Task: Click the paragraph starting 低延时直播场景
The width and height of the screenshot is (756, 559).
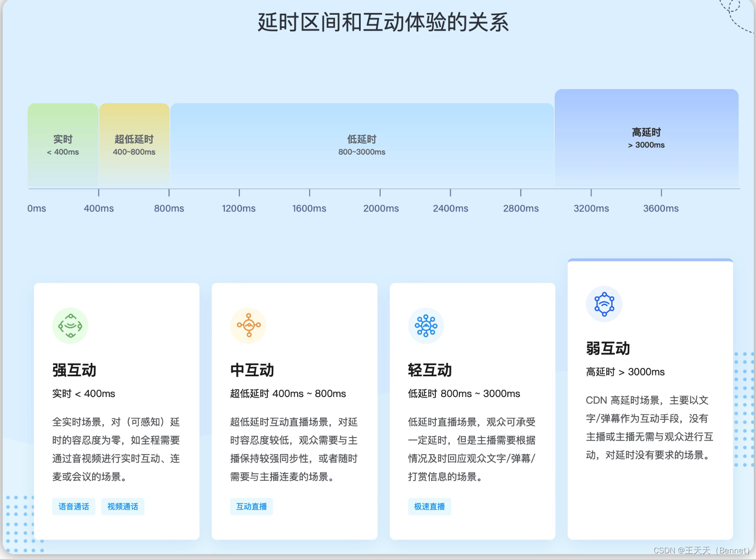Action: click(472, 449)
